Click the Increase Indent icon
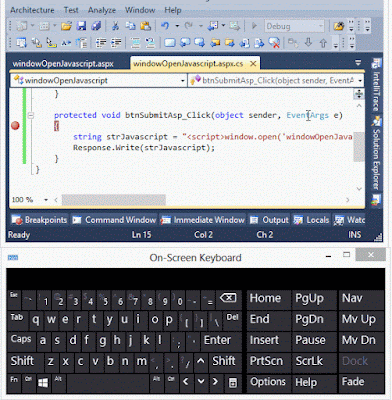The height and width of the screenshot is (400, 392). tap(116, 43)
